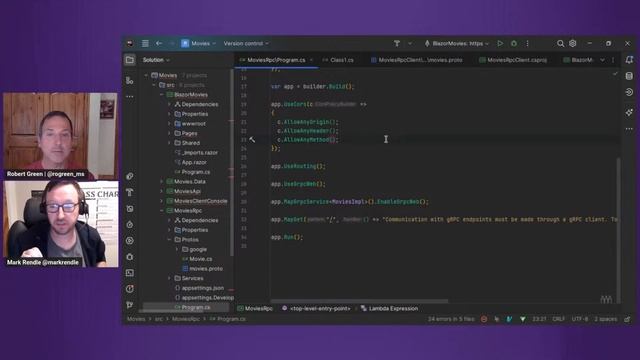Navigate back with the left arrow
Screen dimensions: 640x360
point(159,43)
